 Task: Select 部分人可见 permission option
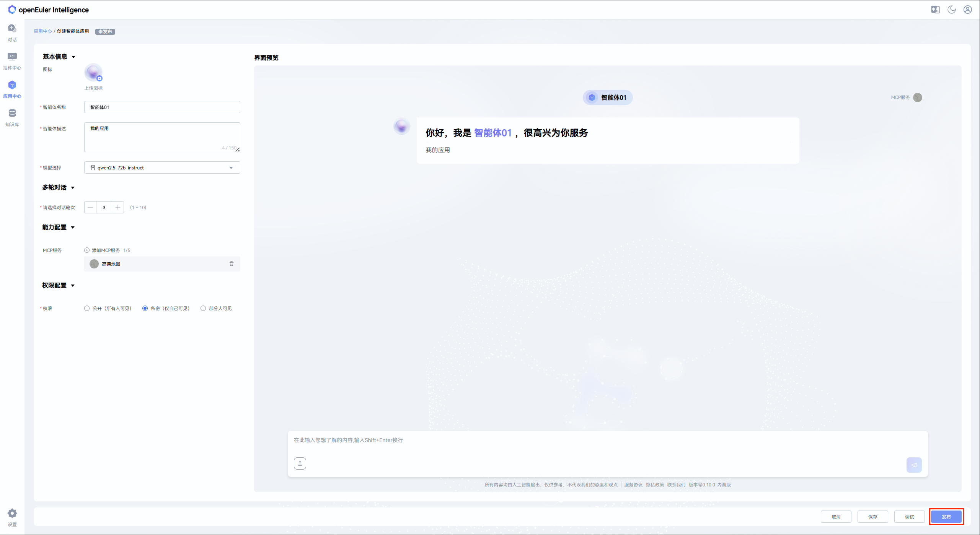click(x=203, y=308)
